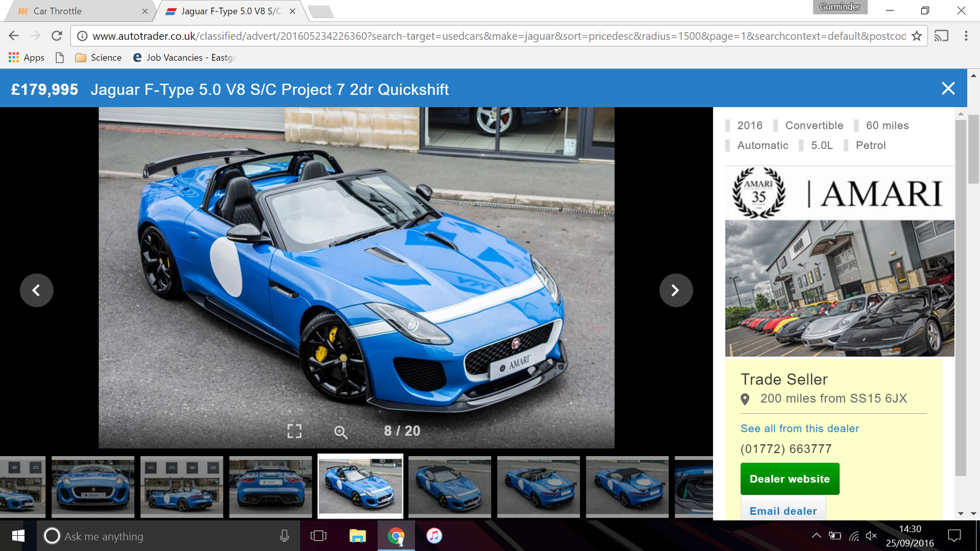Click the Dealer website button
The image size is (980, 551).
click(x=790, y=479)
